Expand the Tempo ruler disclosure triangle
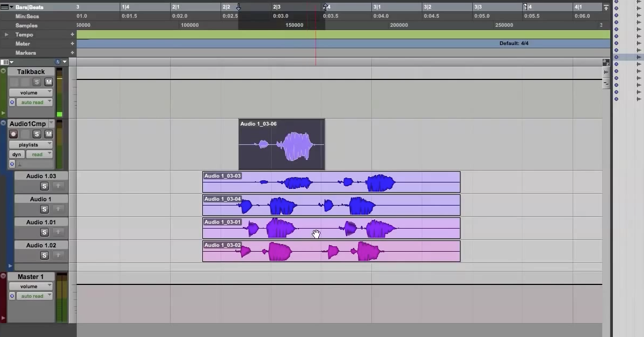 click(6, 34)
